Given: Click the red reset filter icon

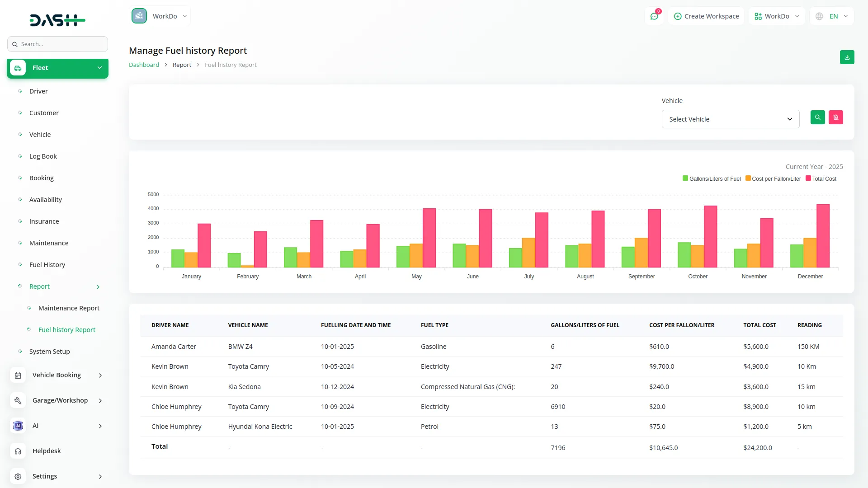Looking at the screenshot, I should 835,117.
